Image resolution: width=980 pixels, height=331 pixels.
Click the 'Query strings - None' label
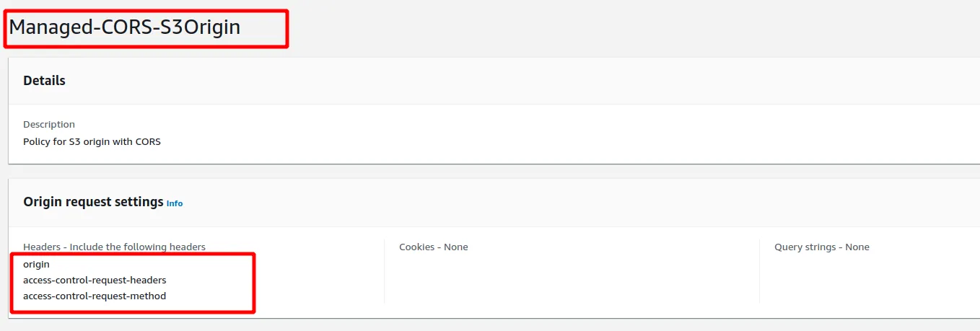point(821,247)
